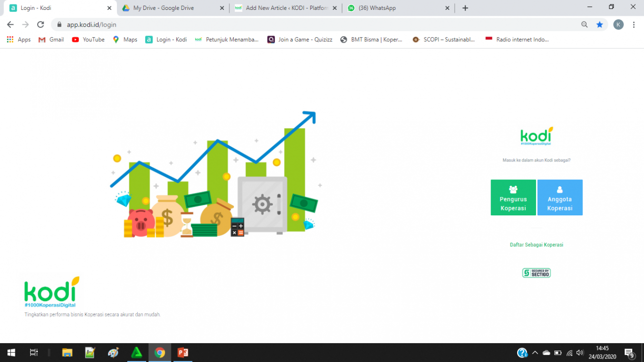The image size is (644, 362).
Task: View site information padlock icon
Action: (59, 24)
